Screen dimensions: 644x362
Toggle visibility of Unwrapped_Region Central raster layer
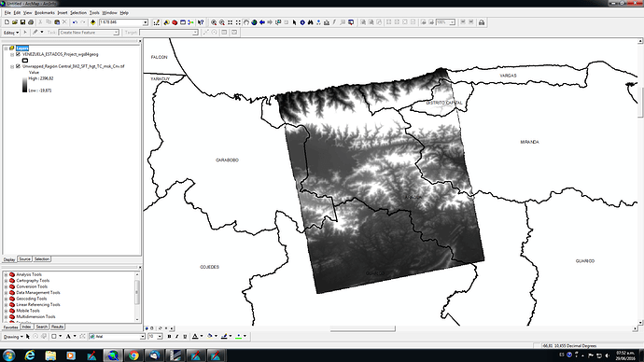pos(18,66)
